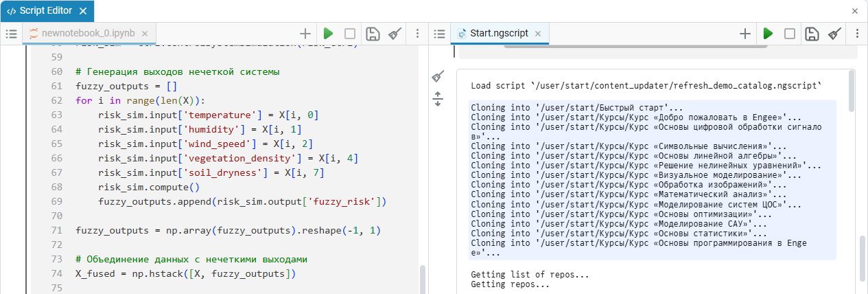Stop execution in Start.ngscript pane
The image size is (868, 294).
tap(790, 33)
